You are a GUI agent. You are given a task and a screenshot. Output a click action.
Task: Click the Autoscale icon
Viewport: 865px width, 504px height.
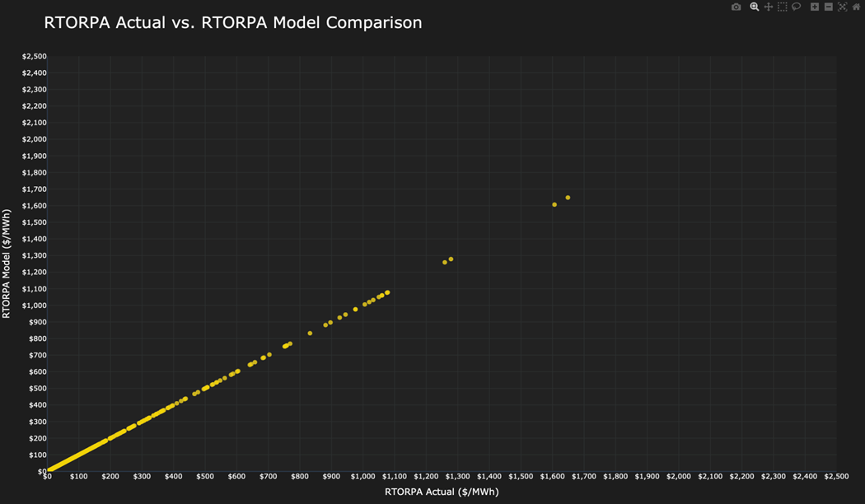[x=843, y=7]
